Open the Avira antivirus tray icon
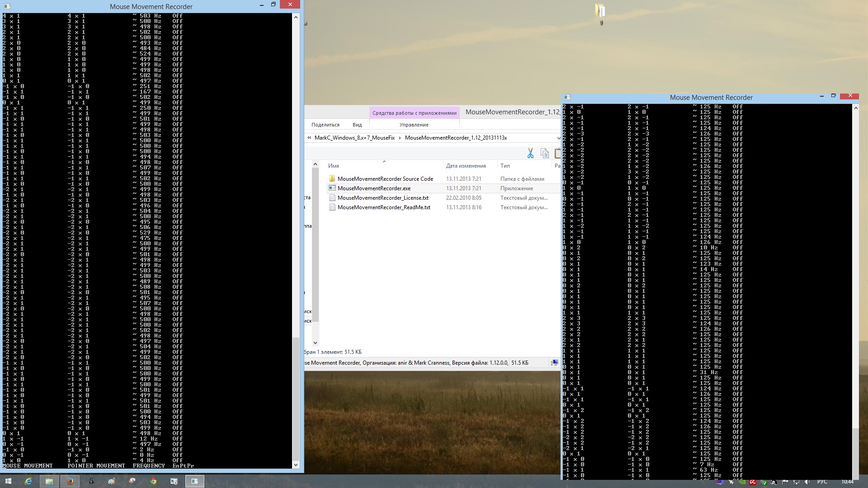Image resolution: width=868 pixels, height=488 pixels. (x=753, y=482)
